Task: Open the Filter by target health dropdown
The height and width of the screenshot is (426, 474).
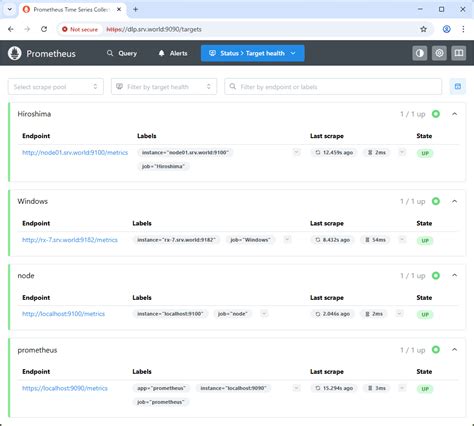Action: [164, 87]
